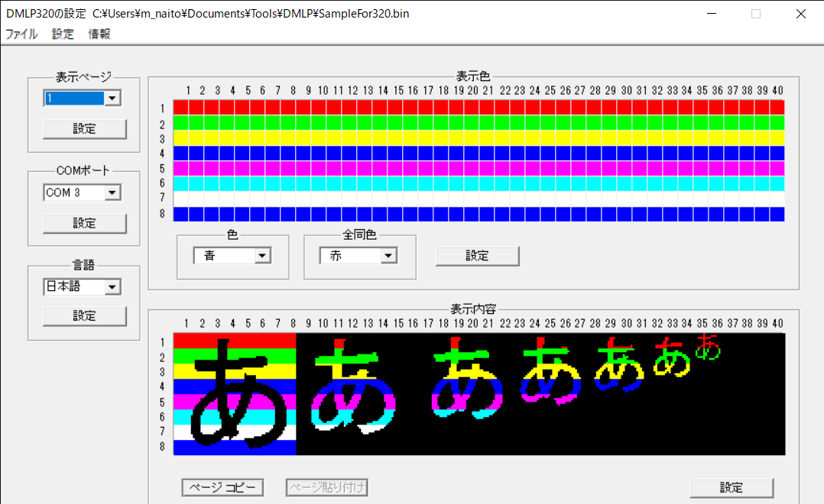Select blue cell row 8 column 1

(x=181, y=214)
